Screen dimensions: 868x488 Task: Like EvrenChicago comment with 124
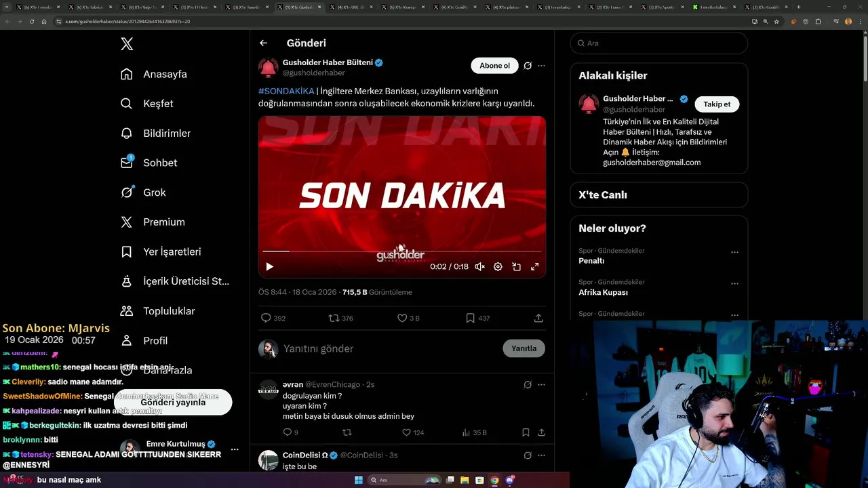[413, 432]
